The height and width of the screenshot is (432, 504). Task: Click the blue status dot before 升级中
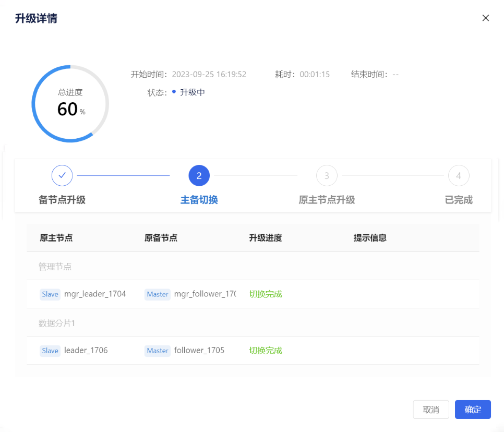point(174,92)
